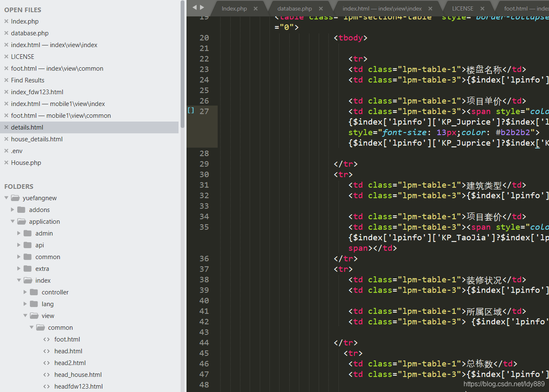
Task: Collapse the common folder under view
Action: 32,327
